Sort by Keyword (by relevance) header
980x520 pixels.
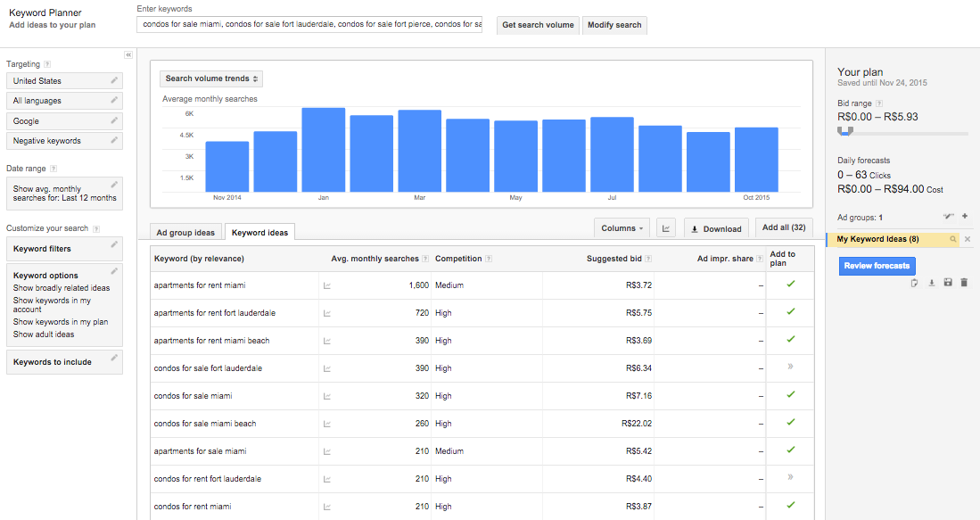[199, 259]
